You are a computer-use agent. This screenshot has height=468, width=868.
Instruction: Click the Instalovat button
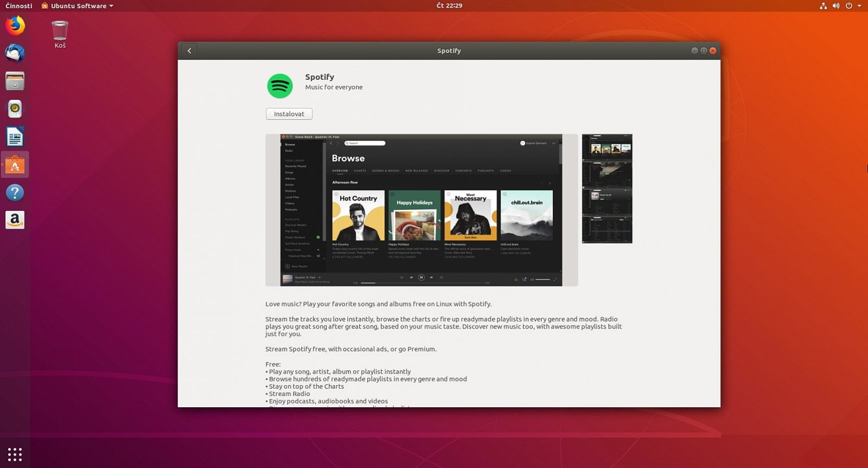pos(289,114)
